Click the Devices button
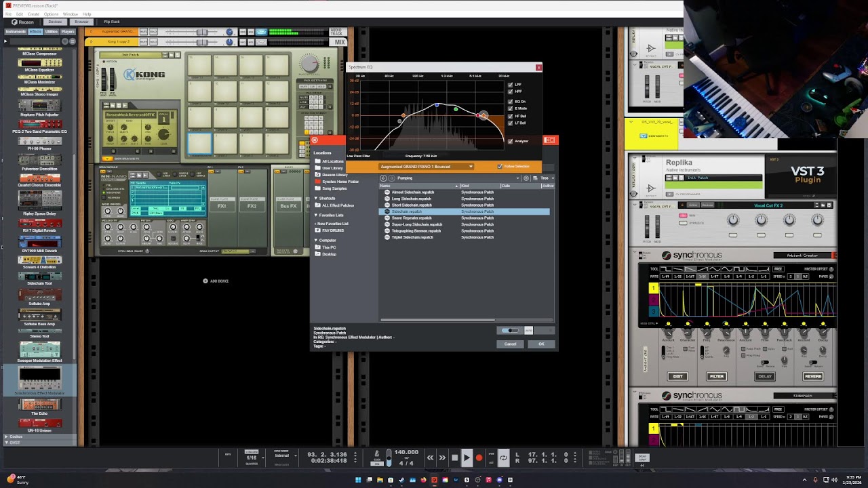The height and width of the screenshot is (488, 868). pyautogui.click(x=55, y=22)
